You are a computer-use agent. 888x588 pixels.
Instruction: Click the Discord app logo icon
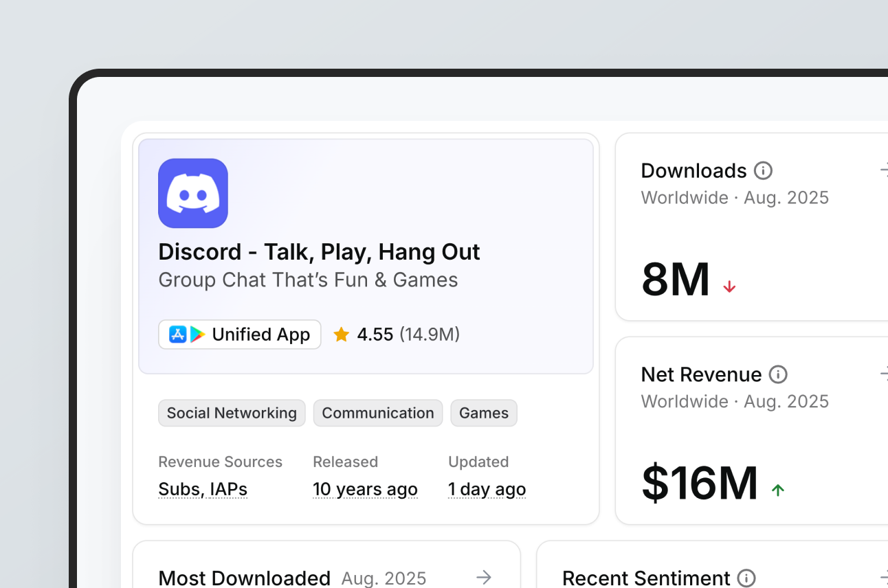(x=192, y=193)
